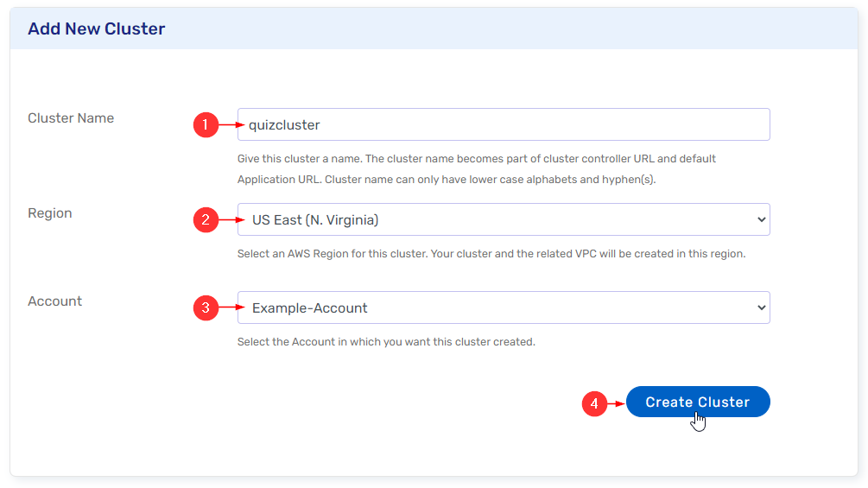Click the Add New Cluster heading
The image size is (868, 488).
(96, 29)
